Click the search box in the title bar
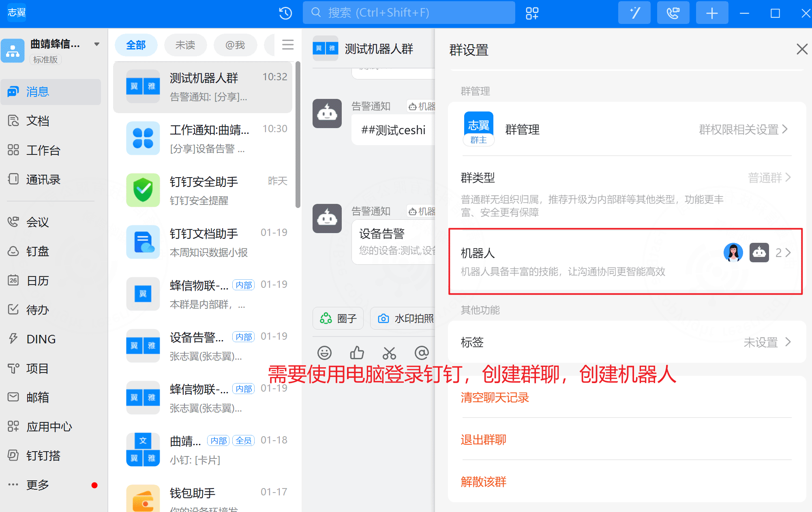This screenshot has width=812, height=512. pos(409,13)
